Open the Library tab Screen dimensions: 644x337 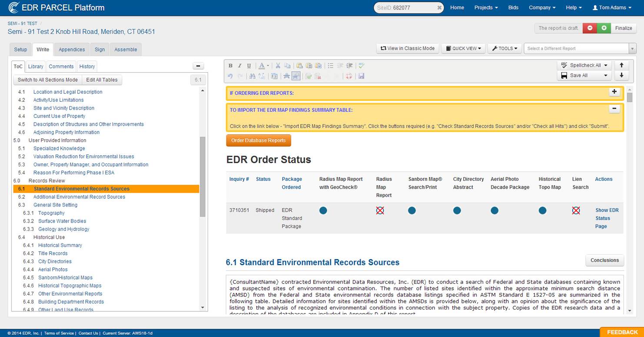point(36,67)
